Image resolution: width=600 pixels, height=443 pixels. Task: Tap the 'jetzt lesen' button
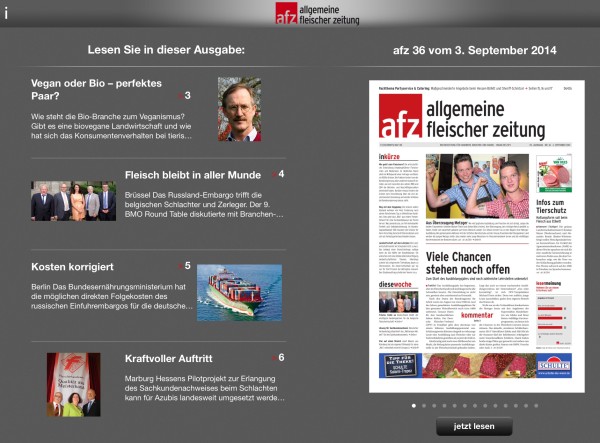point(474,426)
